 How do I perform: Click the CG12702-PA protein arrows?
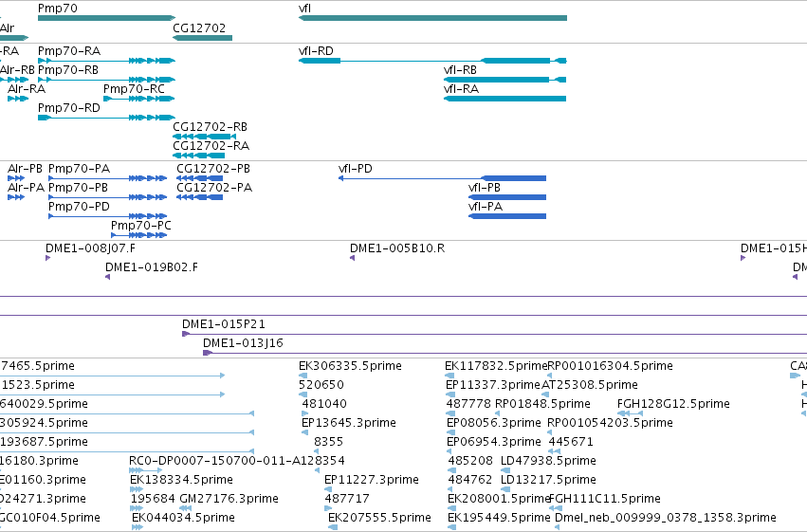[x=200, y=197]
